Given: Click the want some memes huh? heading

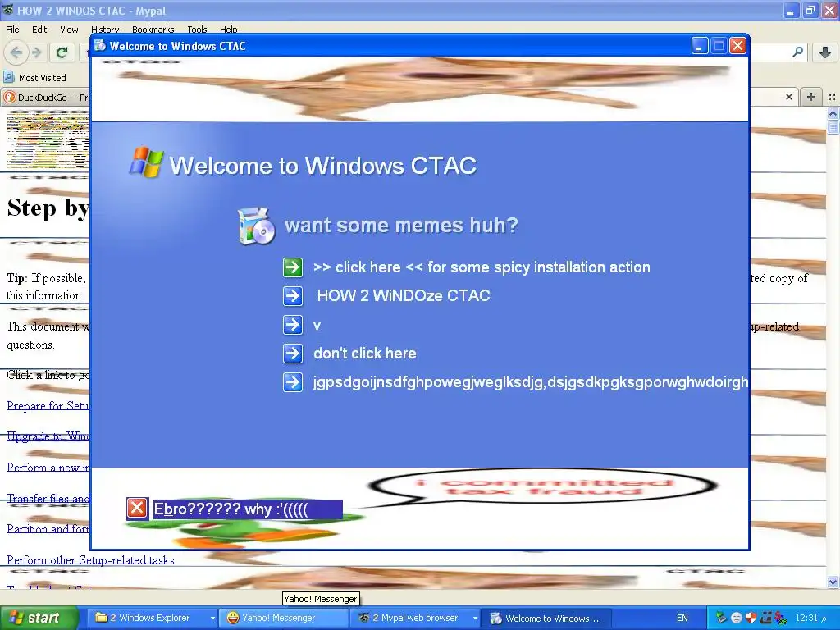Looking at the screenshot, I should pos(401,225).
